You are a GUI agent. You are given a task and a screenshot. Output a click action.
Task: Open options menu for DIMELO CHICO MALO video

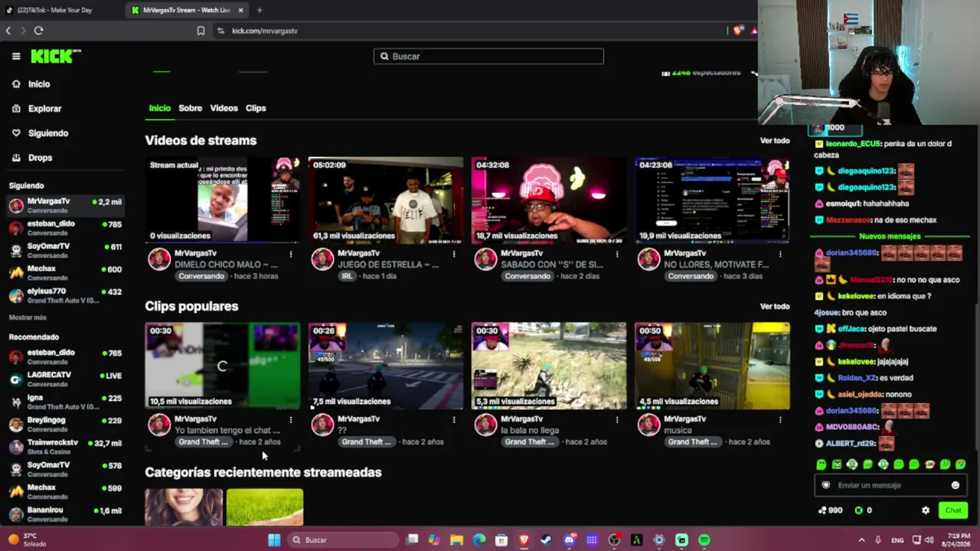(291, 254)
